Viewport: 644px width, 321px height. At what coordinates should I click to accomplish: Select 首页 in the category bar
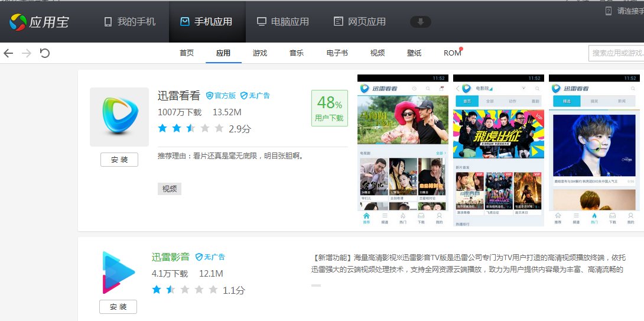pos(187,53)
